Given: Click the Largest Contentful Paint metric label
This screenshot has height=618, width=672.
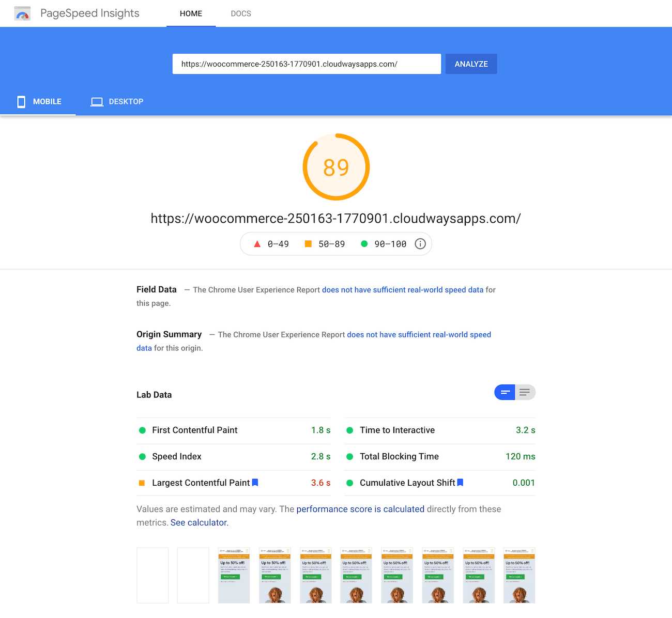Looking at the screenshot, I should pyautogui.click(x=201, y=483).
